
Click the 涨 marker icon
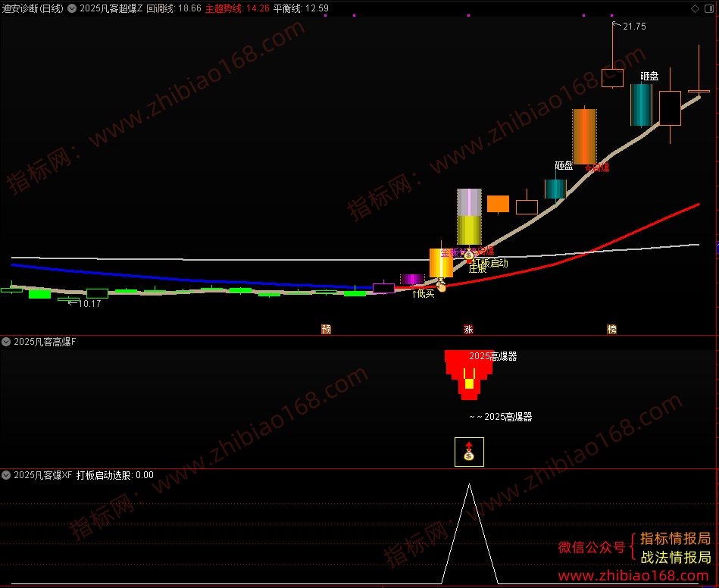click(x=468, y=329)
